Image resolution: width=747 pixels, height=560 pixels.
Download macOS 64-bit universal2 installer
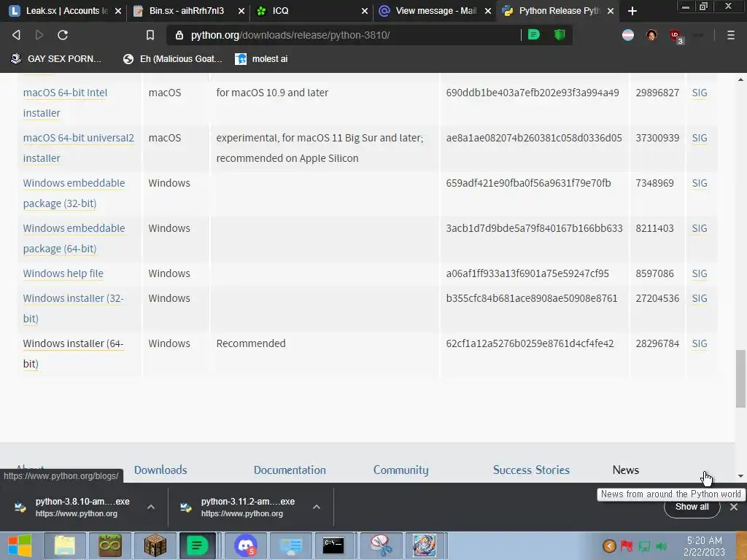78,147
